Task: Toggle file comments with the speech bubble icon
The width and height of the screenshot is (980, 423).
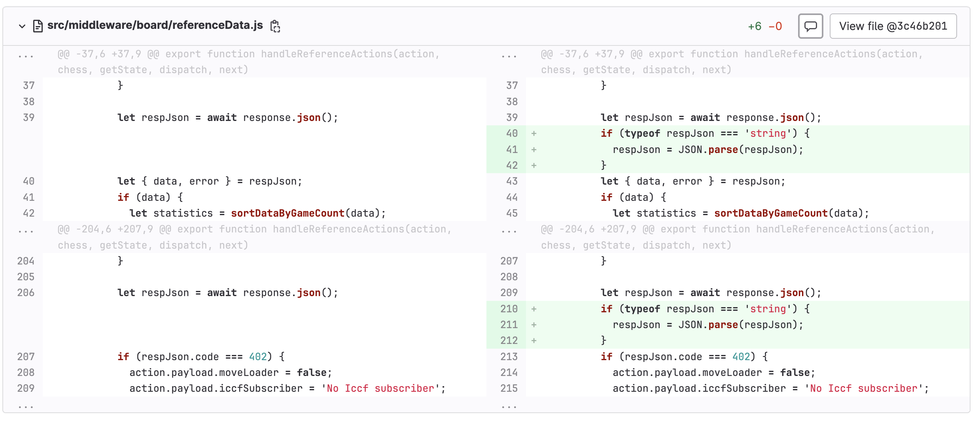Action: click(810, 26)
